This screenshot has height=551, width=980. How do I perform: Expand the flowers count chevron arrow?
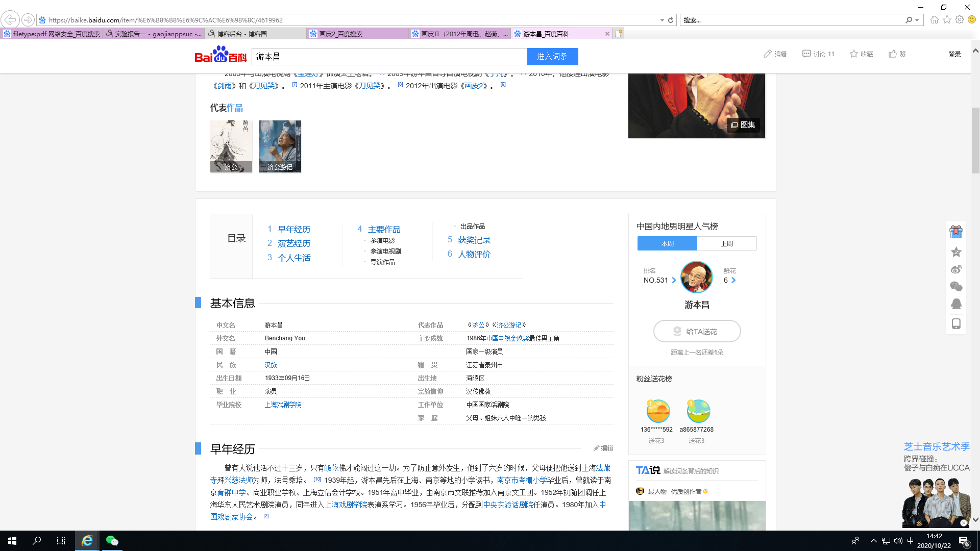tap(733, 280)
